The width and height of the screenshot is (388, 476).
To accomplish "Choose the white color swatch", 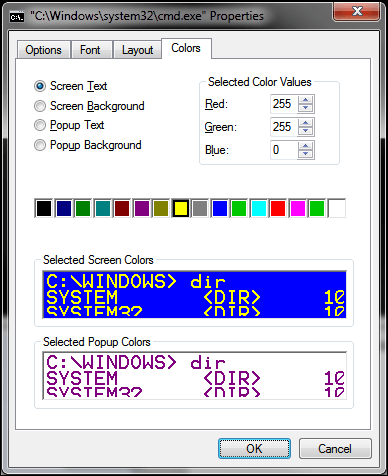I will [337, 209].
